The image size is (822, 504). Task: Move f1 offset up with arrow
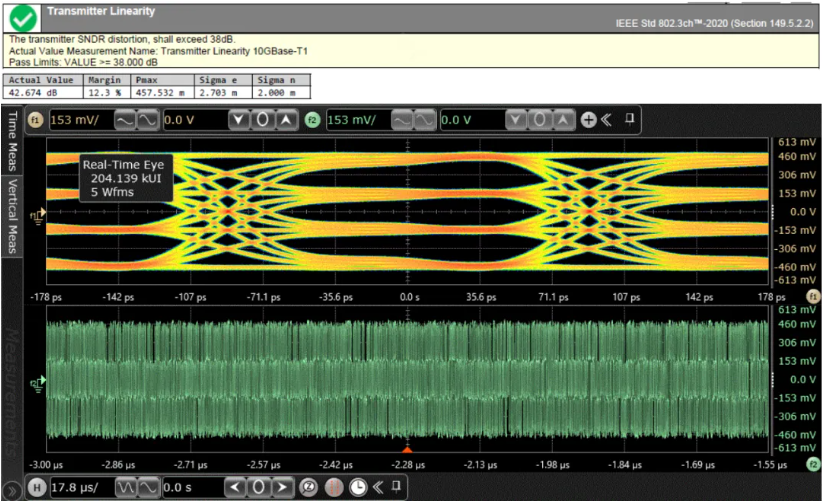pyautogui.click(x=286, y=120)
